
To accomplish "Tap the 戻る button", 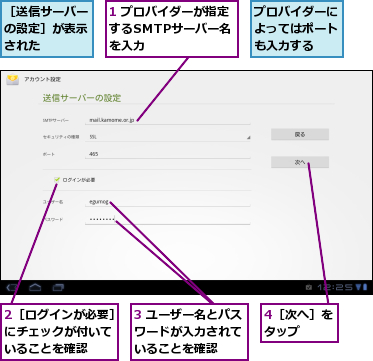I will 300,134.
